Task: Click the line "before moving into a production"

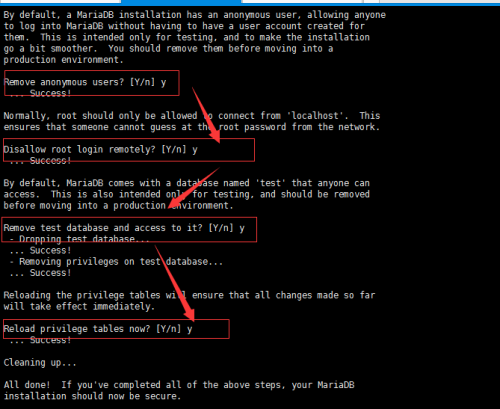Action: coord(118,205)
